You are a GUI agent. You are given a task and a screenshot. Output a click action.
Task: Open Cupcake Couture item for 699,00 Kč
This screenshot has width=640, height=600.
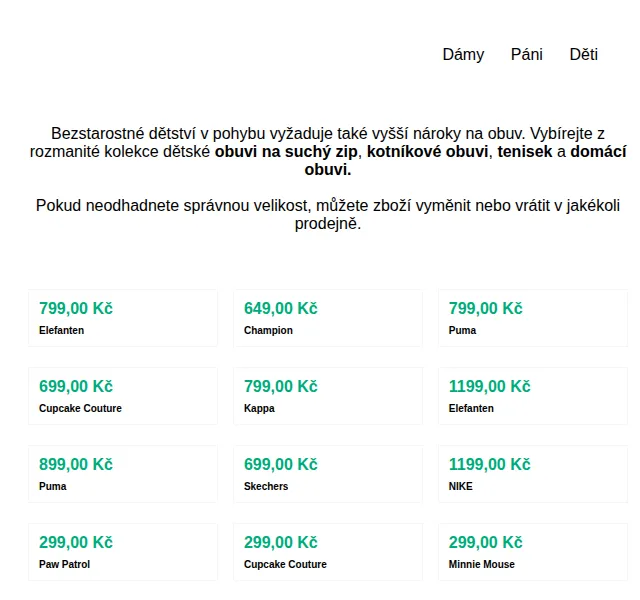tap(123, 396)
